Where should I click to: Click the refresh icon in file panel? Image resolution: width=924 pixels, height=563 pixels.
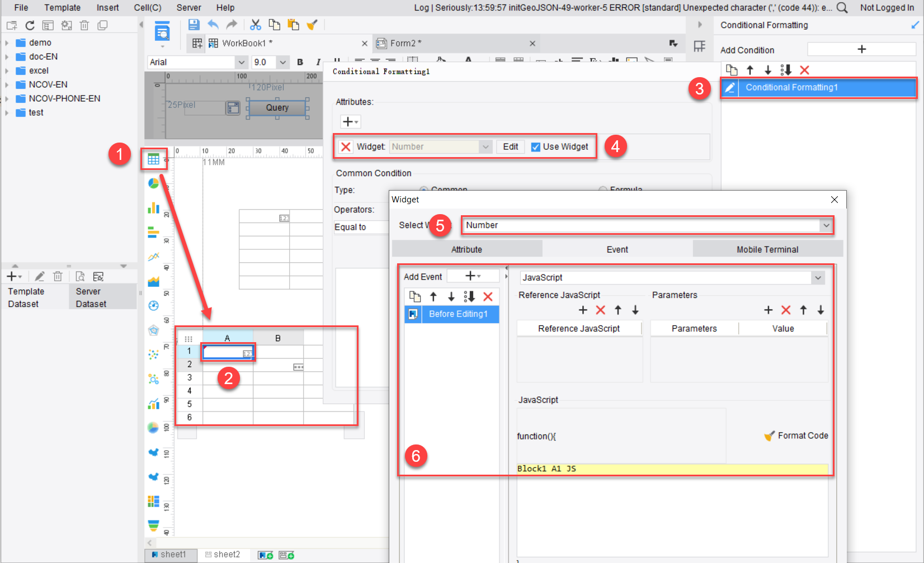pos(30,26)
